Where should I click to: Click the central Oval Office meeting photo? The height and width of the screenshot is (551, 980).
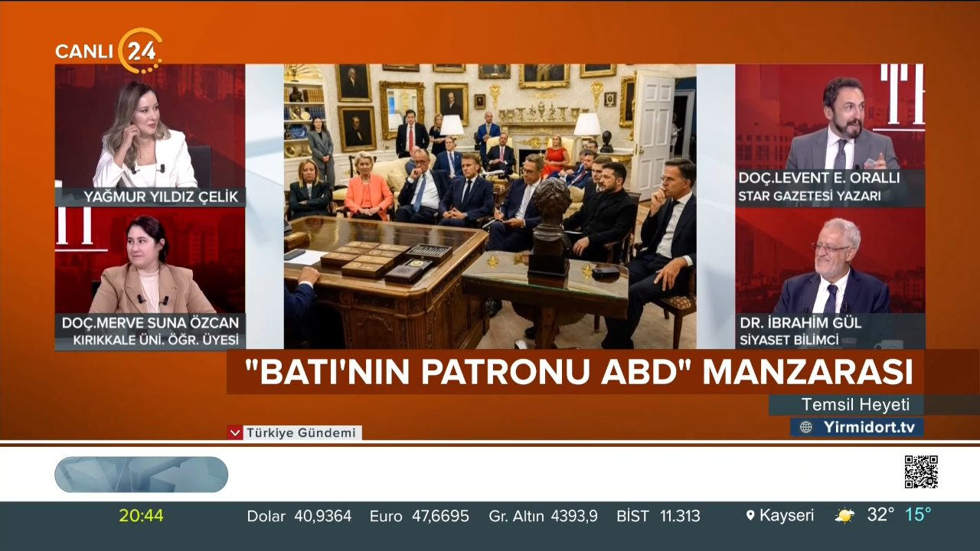(x=490, y=207)
